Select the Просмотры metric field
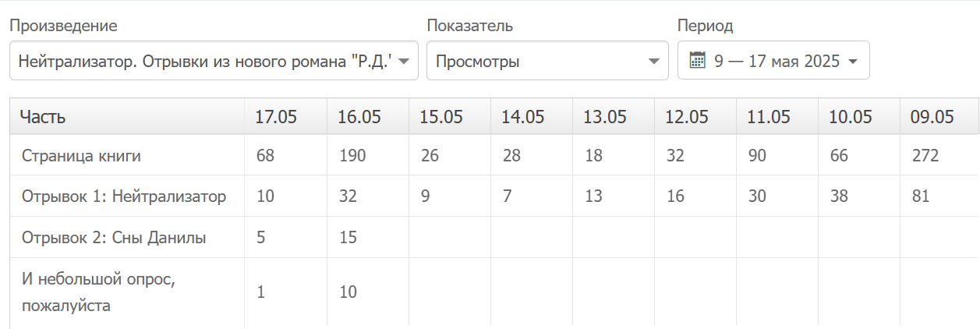 (x=538, y=62)
